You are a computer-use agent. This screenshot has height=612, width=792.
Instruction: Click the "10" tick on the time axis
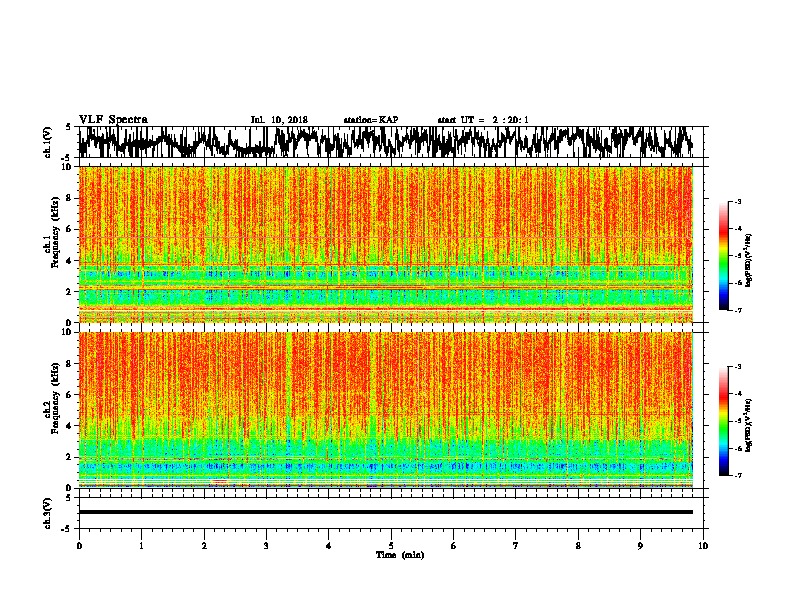(703, 546)
